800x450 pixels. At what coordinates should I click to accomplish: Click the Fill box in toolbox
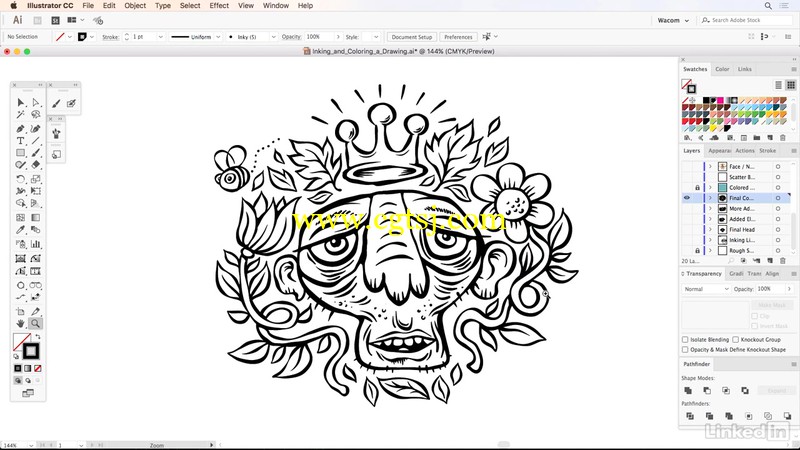pyautogui.click(x=21, y=342)
